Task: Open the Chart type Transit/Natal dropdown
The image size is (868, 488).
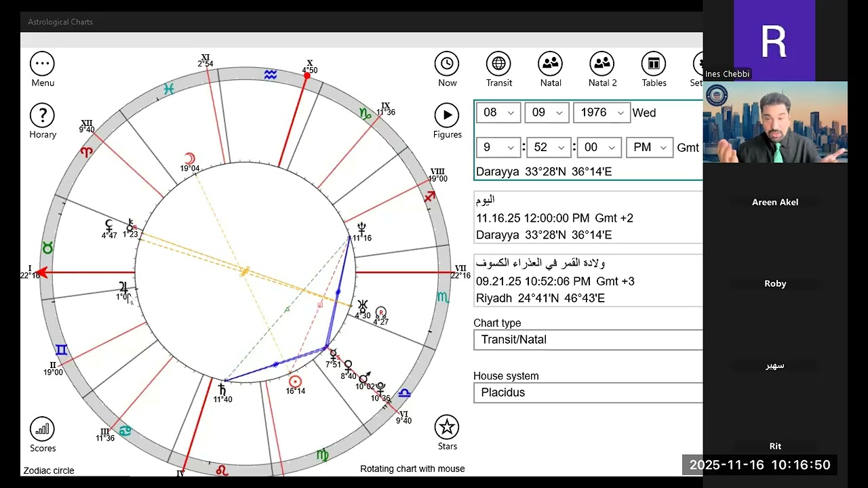Action: (x=588, y=340)
